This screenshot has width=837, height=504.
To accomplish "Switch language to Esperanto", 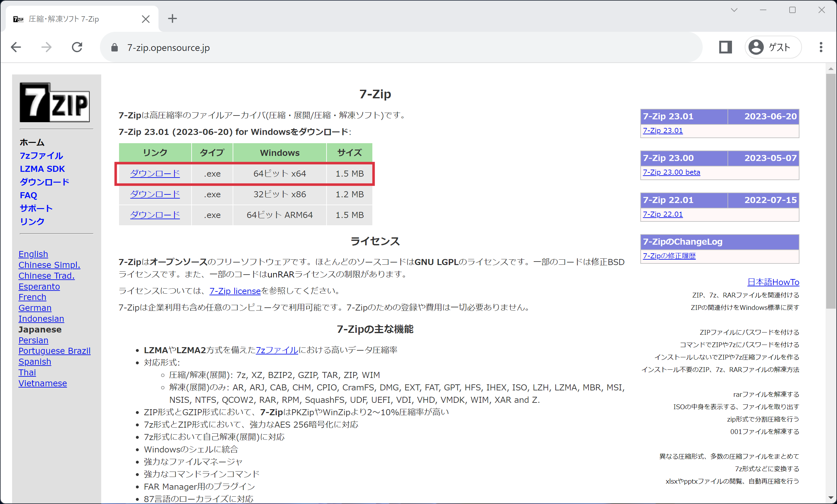I will pyautogui.click(x=39, y=287).
